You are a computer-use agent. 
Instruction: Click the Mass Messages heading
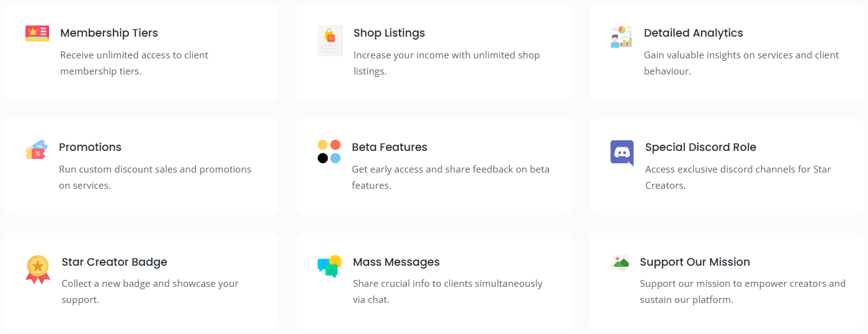coord(396,262)
